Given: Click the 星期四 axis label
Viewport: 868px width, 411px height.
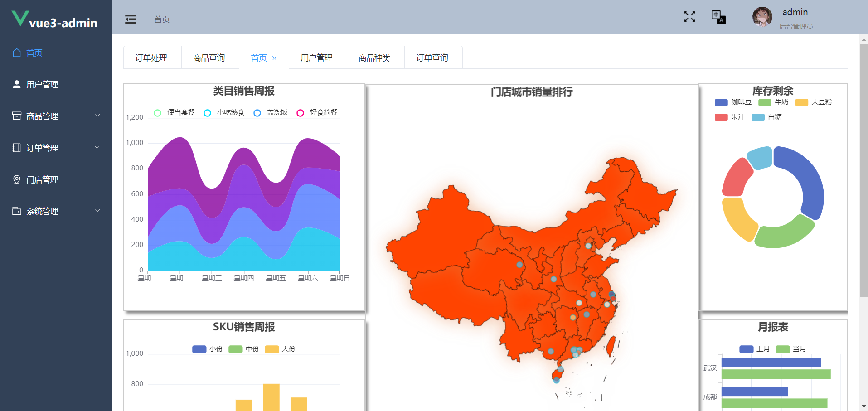Looking at the screenshot, I should tap(244, 278).
